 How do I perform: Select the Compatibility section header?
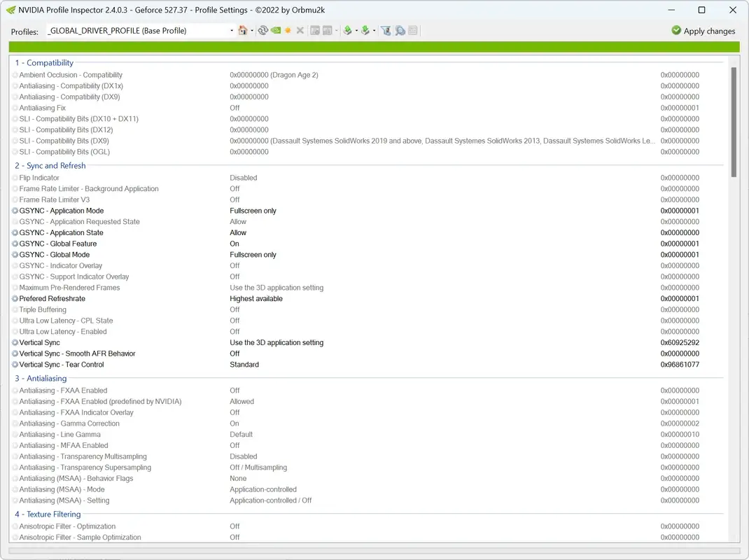click(x=44, y=63)
